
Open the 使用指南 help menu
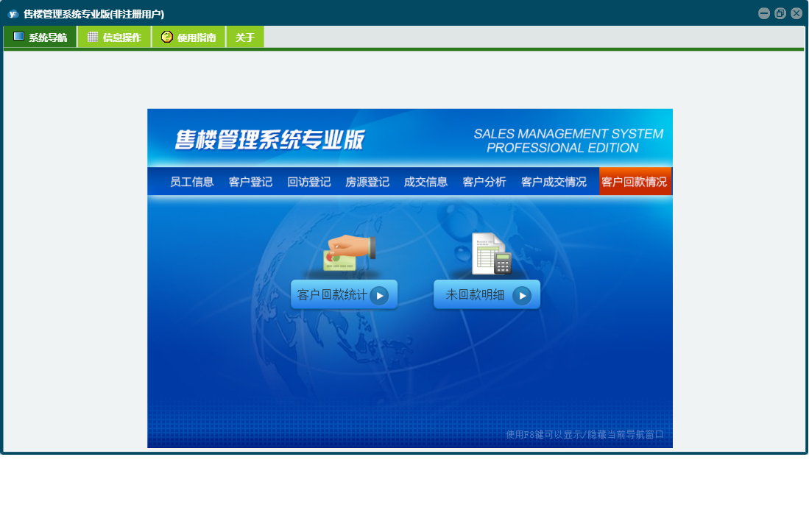click(x=188, y=38)
